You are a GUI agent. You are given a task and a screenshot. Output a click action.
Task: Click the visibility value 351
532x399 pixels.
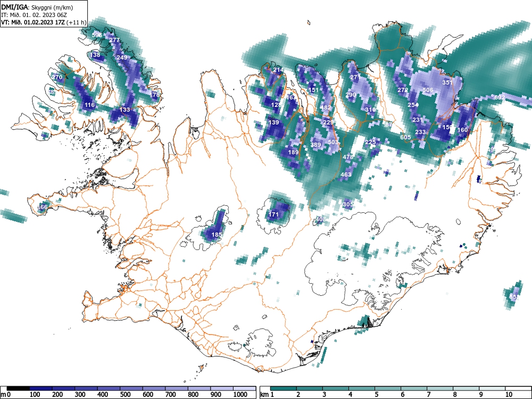coord(447,82)
